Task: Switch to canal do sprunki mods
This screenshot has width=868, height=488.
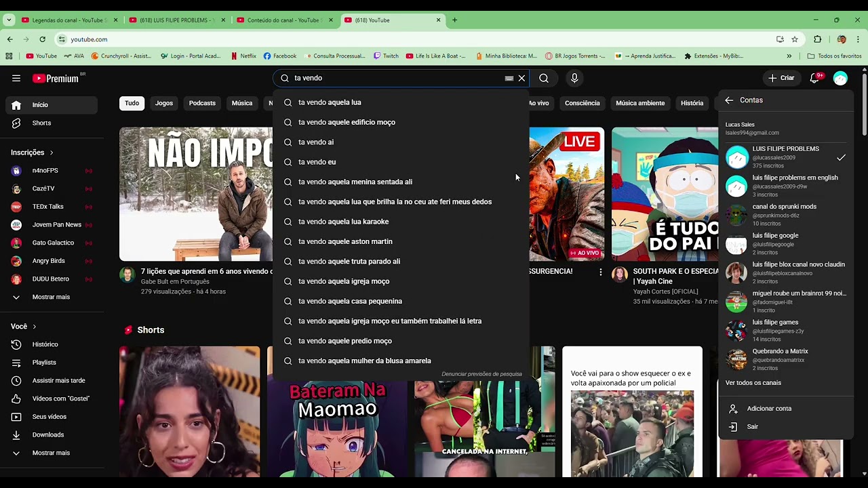Action: point(786,215)
